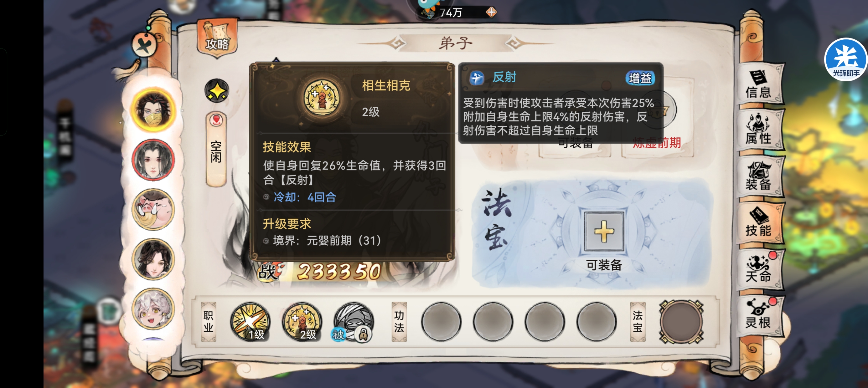Close the scroll with the X charm
Screen dimensions: 868x388
pos(145,44)
